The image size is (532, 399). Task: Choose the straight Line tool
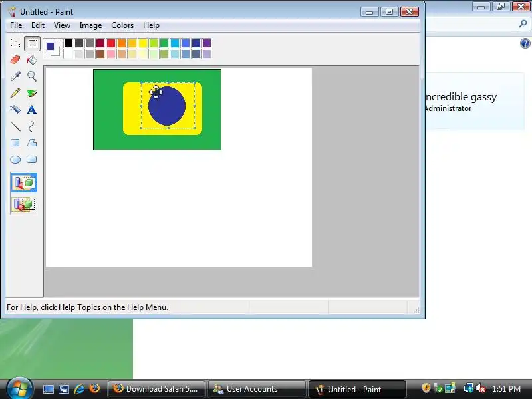coord(15,126)
